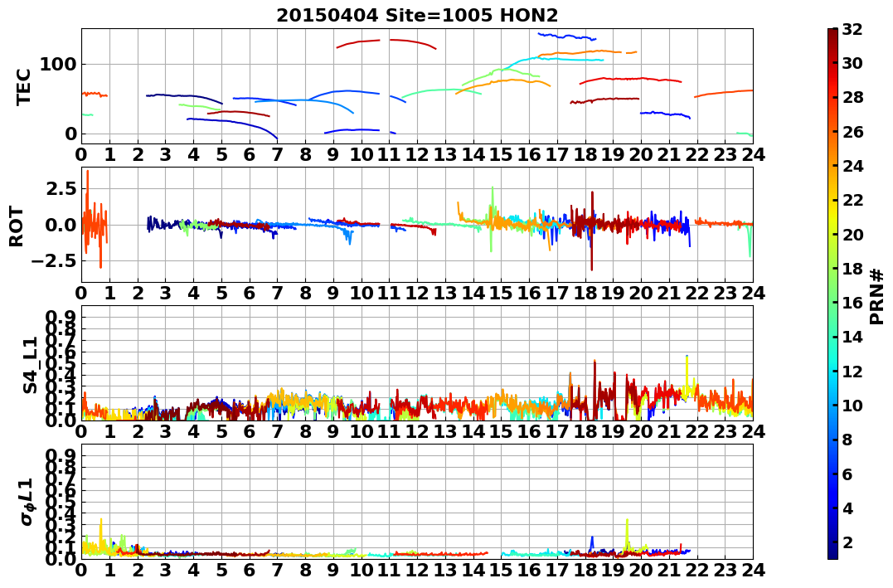Click the S4_L1 y-axis label
This screenshot has width=893, height=588.
[30, 365]
